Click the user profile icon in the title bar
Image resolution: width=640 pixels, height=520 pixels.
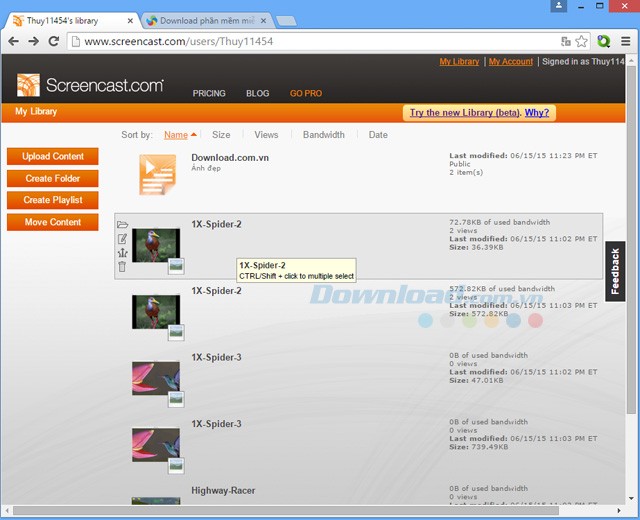[x=558, y=6]
